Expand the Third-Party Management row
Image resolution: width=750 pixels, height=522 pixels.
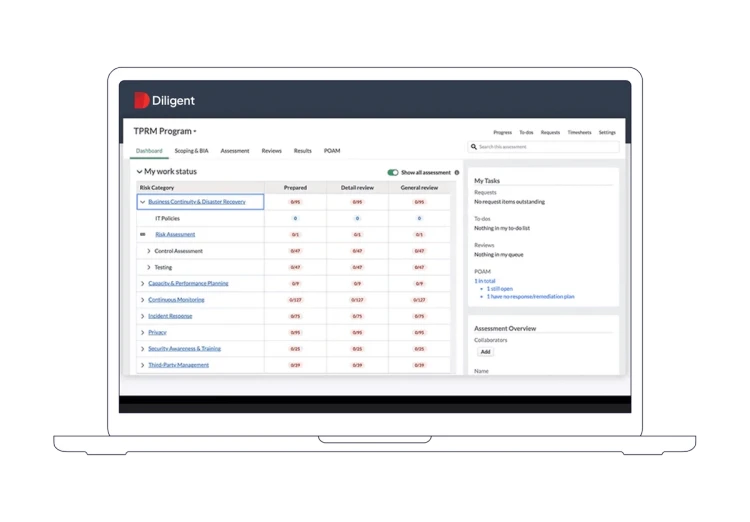(x=143, y=365)
